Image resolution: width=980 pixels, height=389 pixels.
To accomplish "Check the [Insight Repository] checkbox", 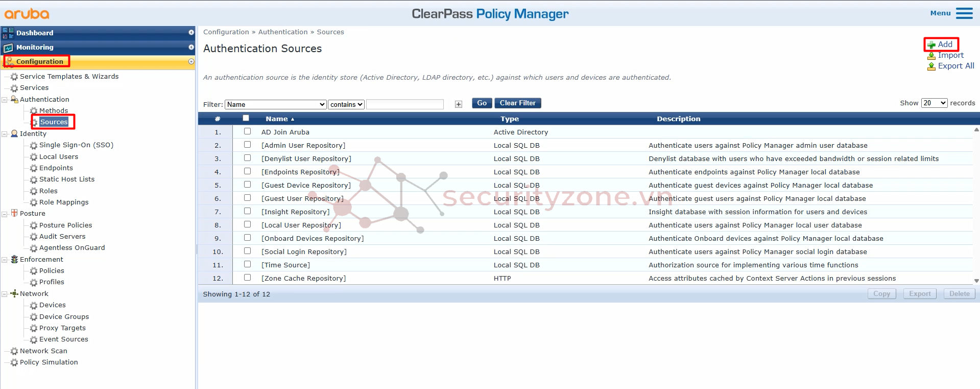I will (x=248, y=211).
